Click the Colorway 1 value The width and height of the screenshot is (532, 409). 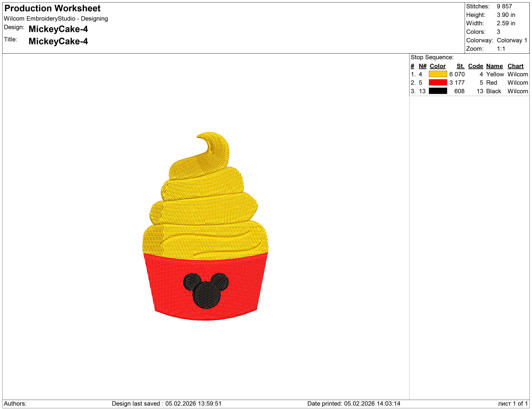512,40
